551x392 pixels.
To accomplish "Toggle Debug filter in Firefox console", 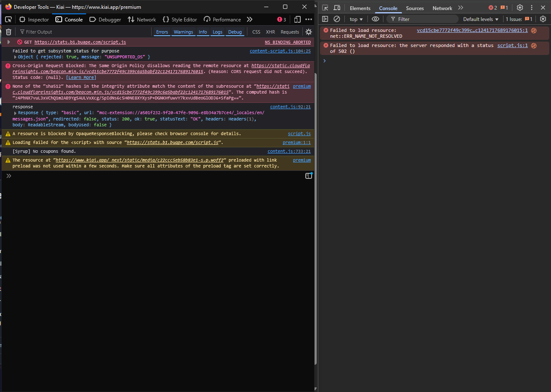I will [235, 32].
